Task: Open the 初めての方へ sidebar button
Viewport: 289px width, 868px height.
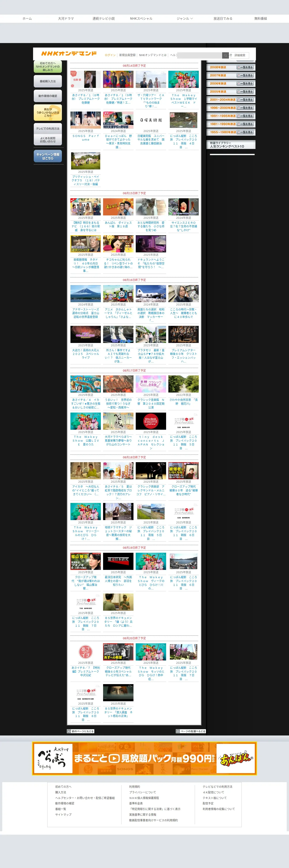Action: [48, 67]
